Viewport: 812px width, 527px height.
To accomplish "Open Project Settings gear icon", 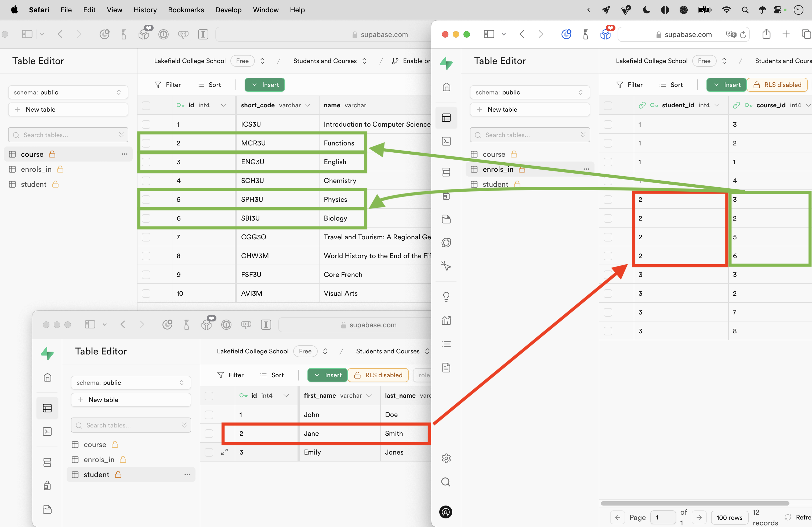I will [x=446, y=458].
